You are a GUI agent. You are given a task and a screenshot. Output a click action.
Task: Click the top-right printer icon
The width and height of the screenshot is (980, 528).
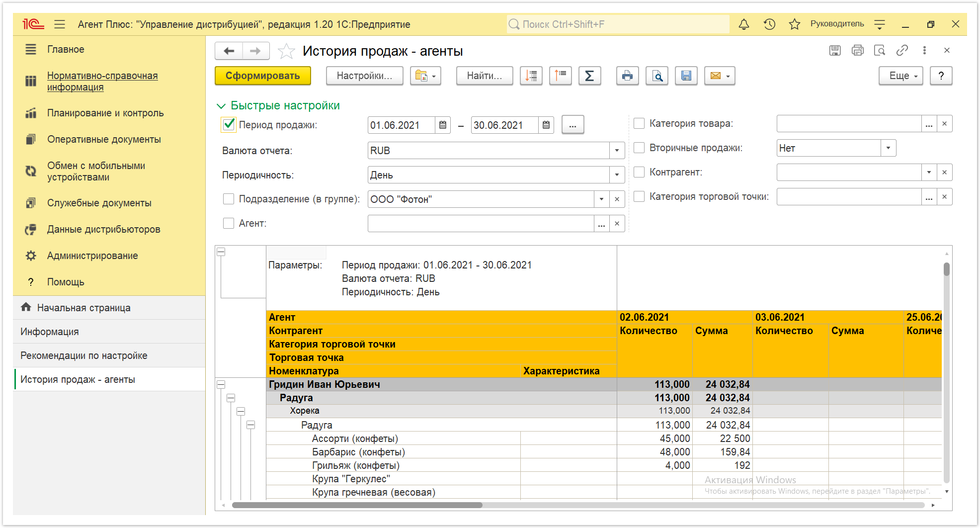857,50
